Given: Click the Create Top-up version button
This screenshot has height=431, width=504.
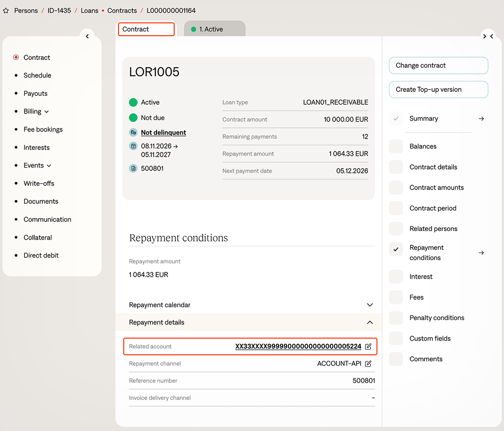Looking at the screenshot, I should tap(438, 90).
